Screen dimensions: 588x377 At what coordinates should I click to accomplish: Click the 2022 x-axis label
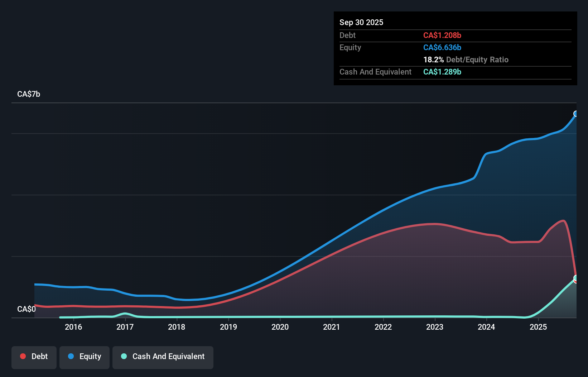pyautogui.click(x=383, y=327)
